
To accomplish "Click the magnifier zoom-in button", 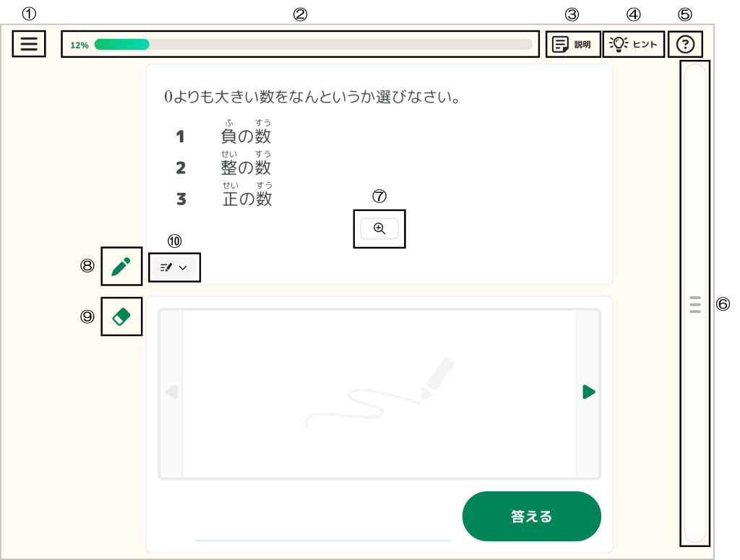I will click(379, 229).
